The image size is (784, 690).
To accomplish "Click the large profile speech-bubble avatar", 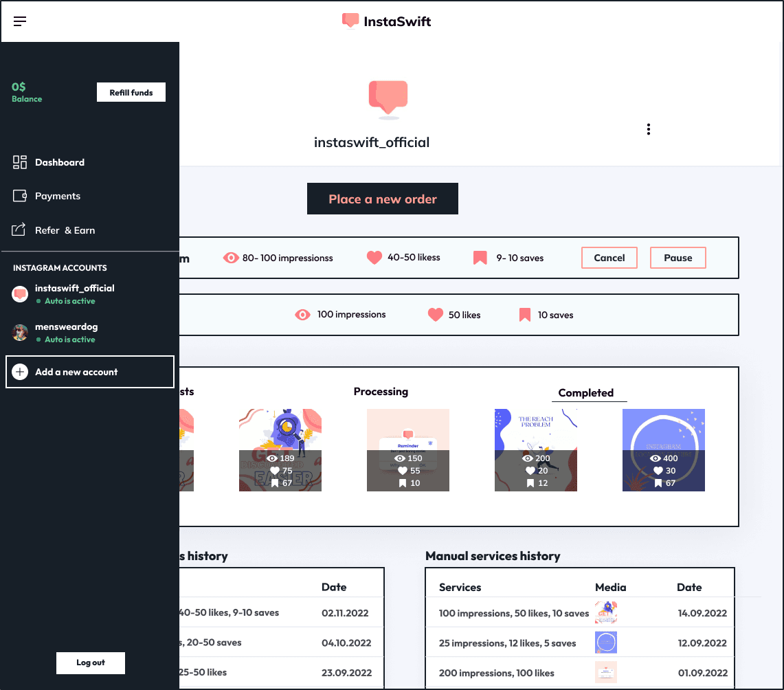I will tap(388, 100).
